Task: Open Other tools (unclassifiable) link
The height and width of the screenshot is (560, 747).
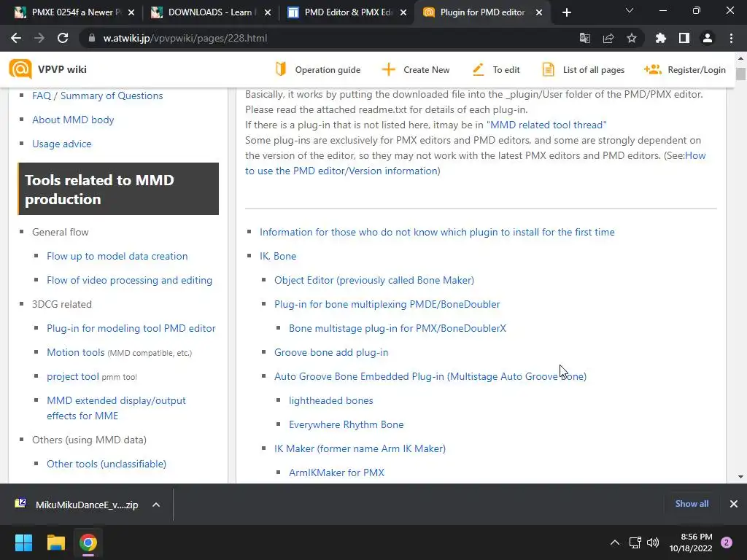Action: pyautogui.click(x=107, y=464)
